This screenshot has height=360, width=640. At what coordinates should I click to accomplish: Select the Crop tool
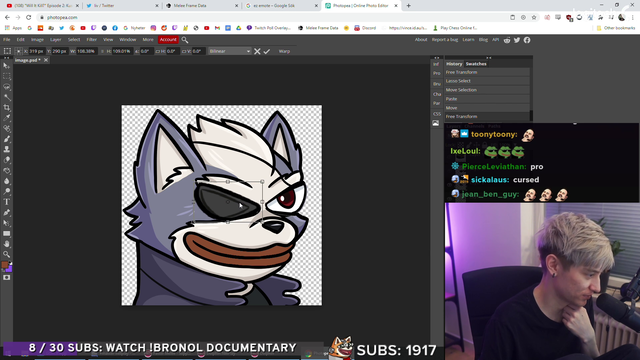(x=7, y=108)
